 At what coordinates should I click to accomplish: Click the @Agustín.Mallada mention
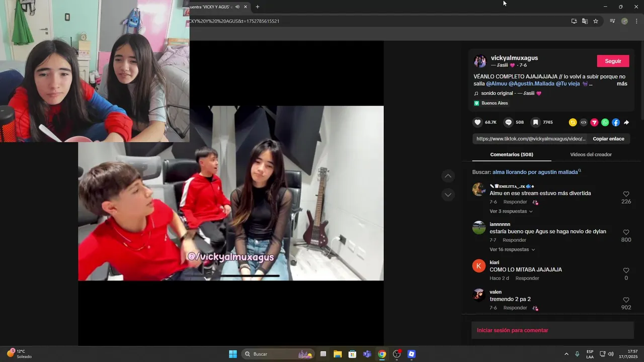[531, 83]
